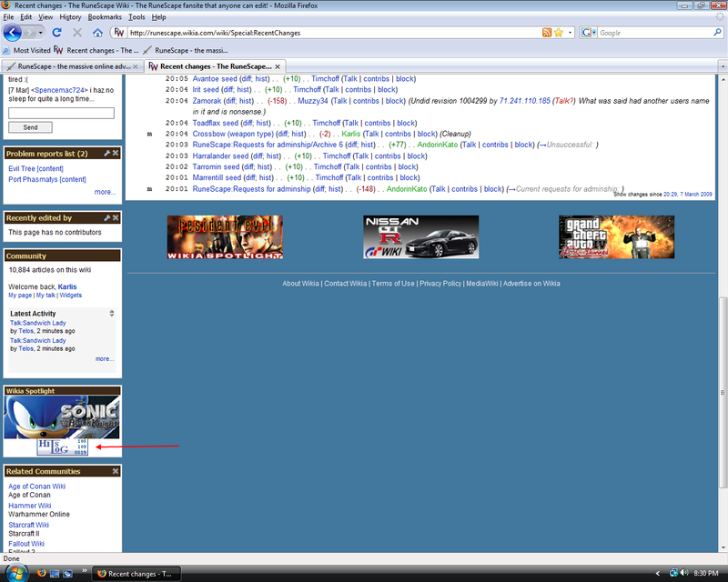Click the shoutbox message input field

tap(61, 113)
